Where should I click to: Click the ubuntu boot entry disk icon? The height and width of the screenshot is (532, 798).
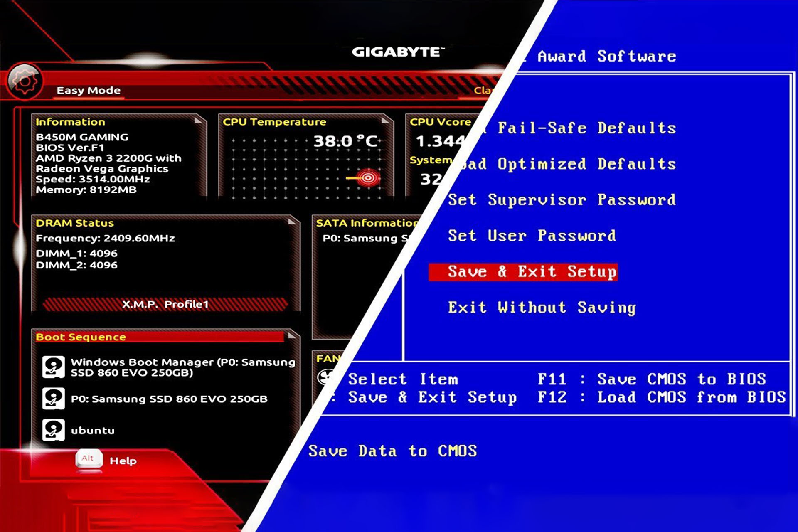pyautogui.click(x=54, y=430)
